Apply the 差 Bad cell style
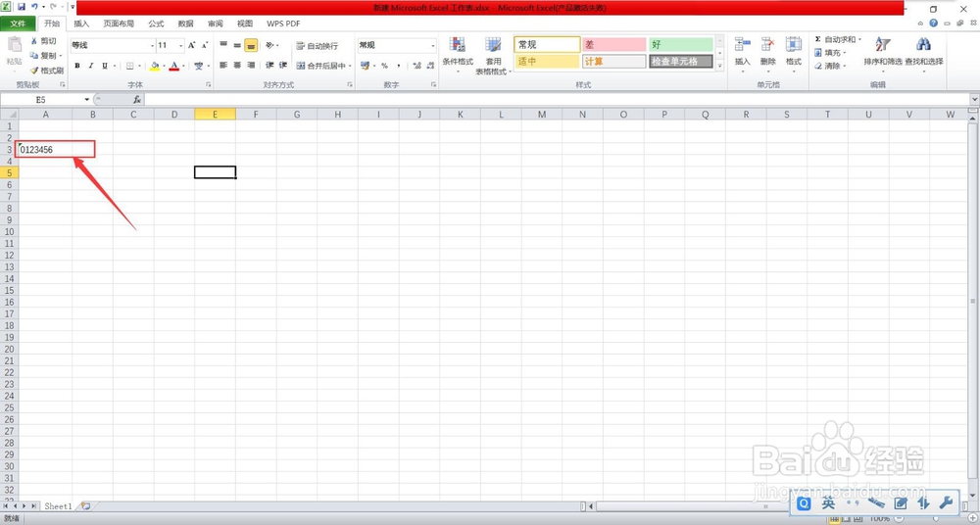Image resolution: width=980 pixels, height=525 pixels. coord(613,45)
